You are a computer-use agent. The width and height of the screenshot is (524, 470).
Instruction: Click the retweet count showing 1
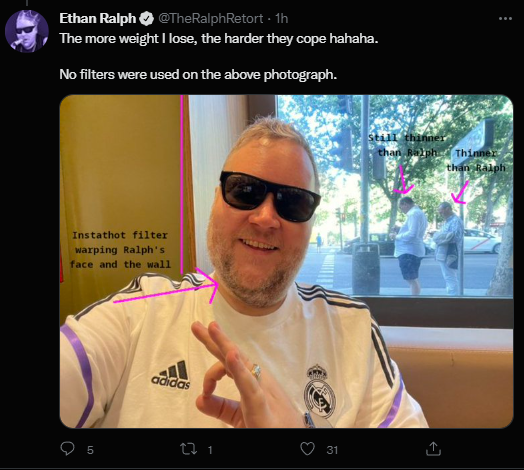click(x=210, y=450)
